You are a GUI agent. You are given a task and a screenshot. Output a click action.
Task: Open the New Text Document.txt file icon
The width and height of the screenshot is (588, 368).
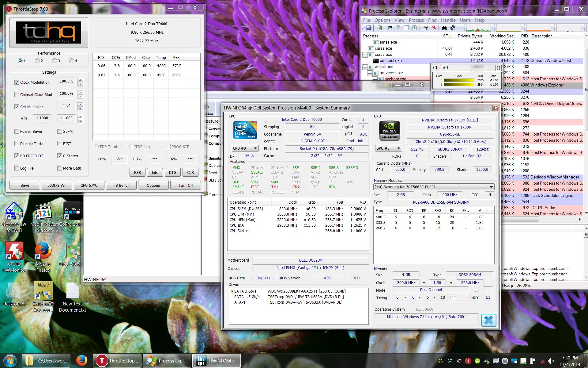coord(72,297)
